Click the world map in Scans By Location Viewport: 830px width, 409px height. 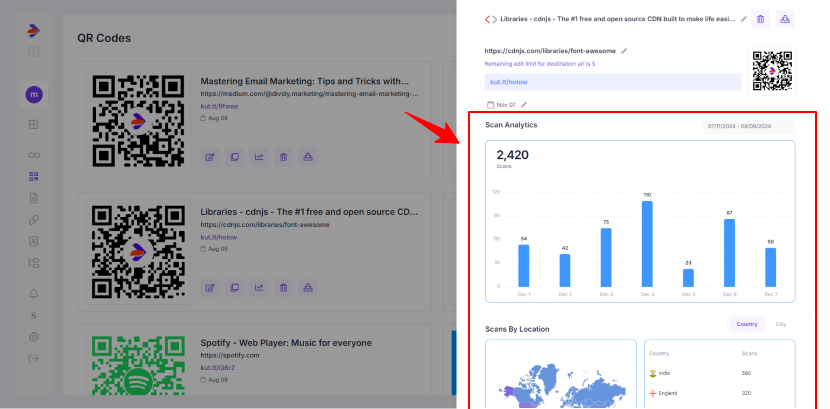[x=561, y=385]
